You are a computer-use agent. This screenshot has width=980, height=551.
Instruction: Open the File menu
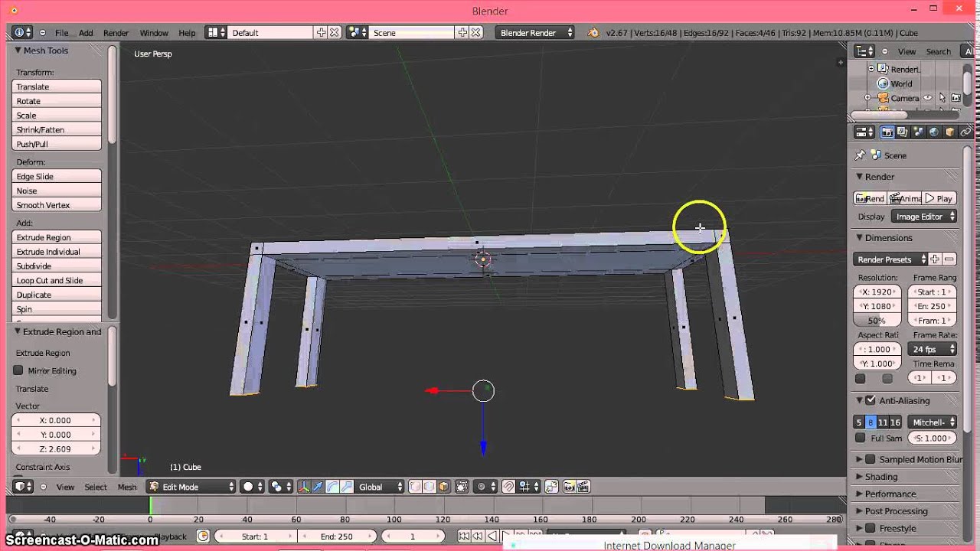click(x=61, y=33)
